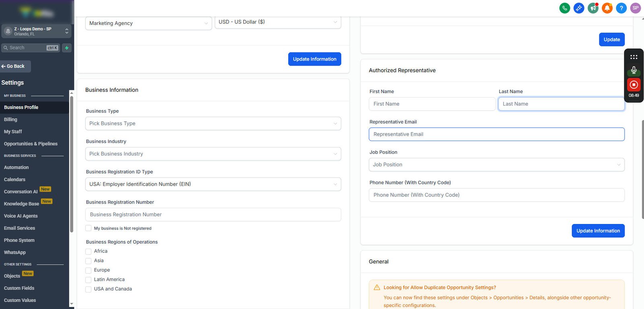The height and width of the screenshot is (309, 644).
Task: Tick the Africa region checkbox
Action: [89, 251]
